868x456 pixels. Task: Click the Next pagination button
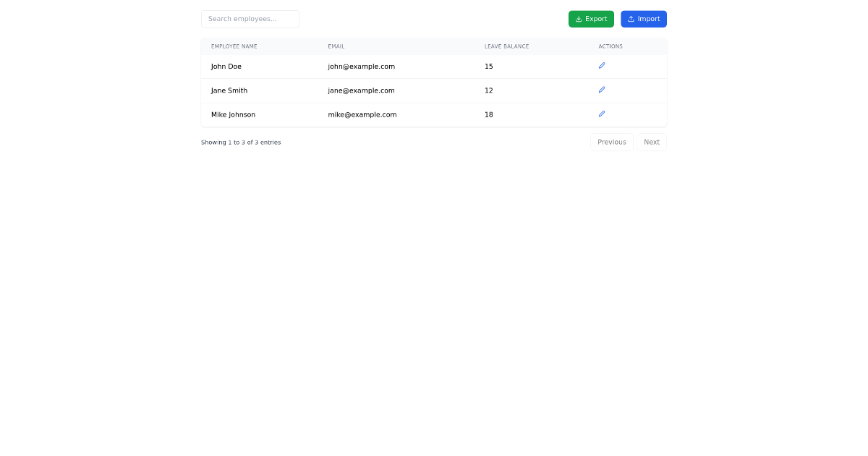652,142
